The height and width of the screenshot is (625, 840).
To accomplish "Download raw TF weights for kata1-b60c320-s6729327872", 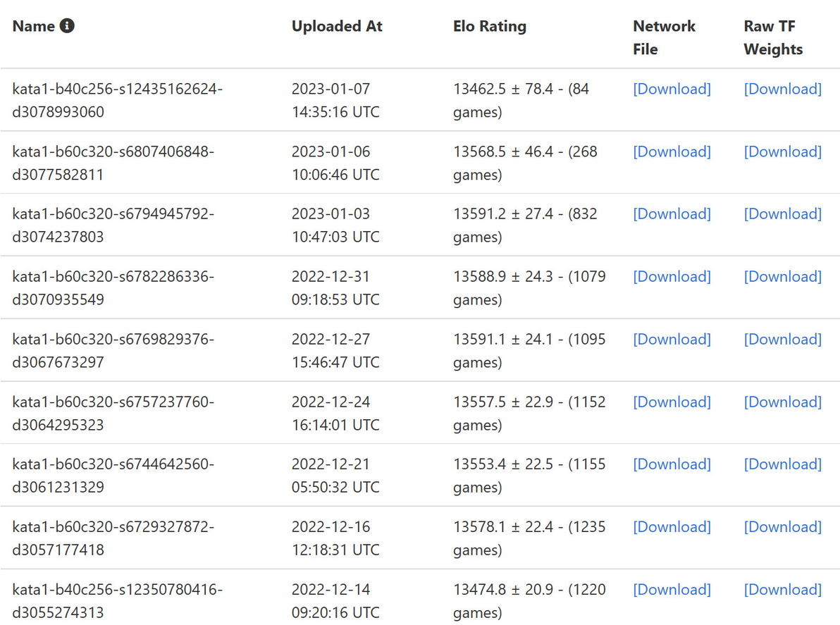I will tap(782, 526).
